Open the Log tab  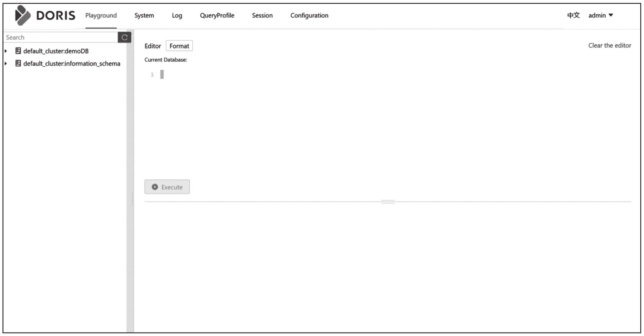(177, 15)
